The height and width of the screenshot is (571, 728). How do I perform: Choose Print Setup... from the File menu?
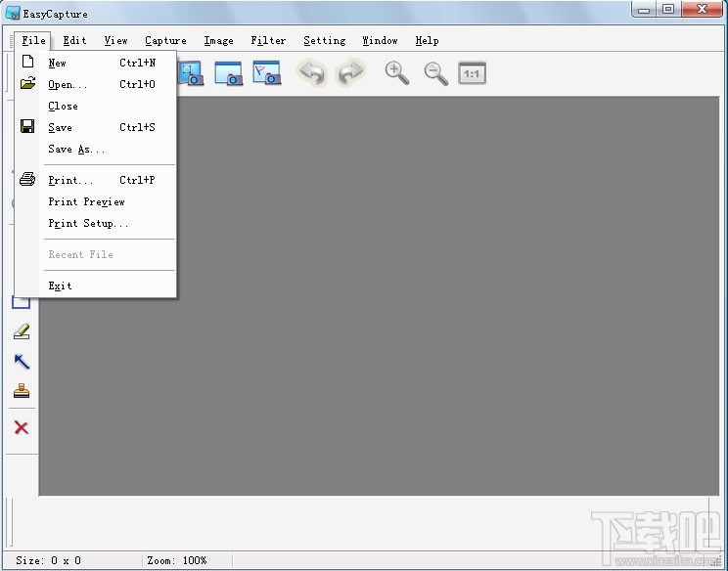click(x=96, y=223)
